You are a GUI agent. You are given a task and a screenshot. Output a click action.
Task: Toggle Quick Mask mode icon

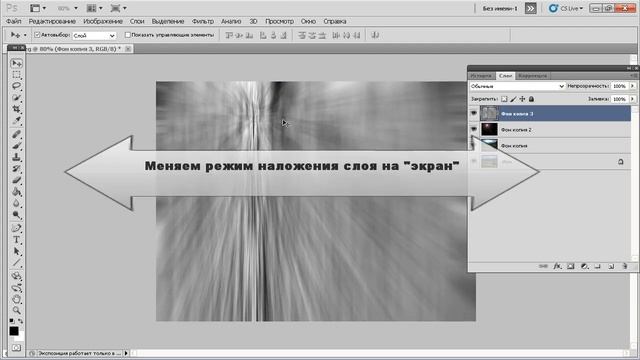click(16, 348)
